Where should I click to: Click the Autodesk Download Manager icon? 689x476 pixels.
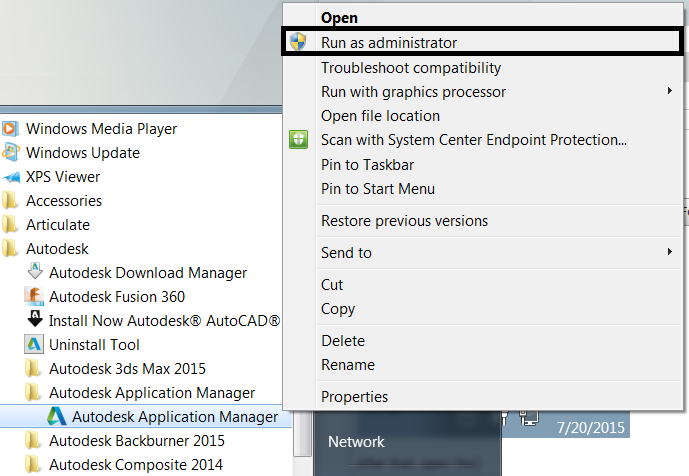click(34, 273)
